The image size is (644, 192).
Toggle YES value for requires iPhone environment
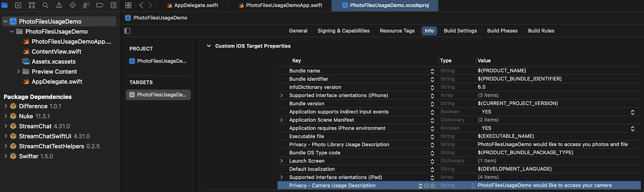pyautogui.click(x=632, y=128)
